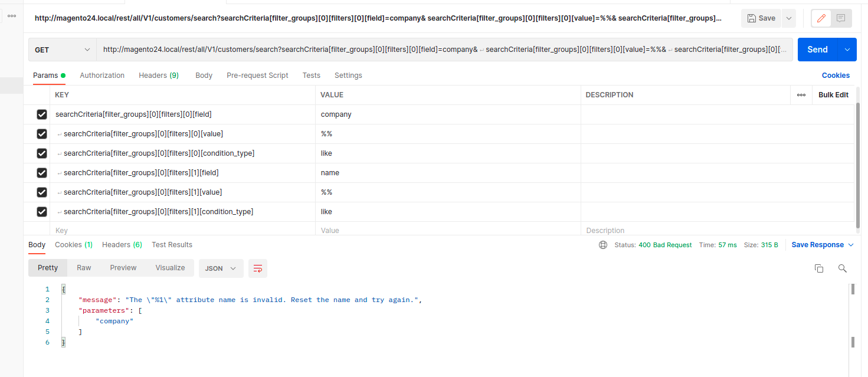Screen dimensions: 868x377
Task: Click the search response magnifier icon
Action: pyautogui.click(x=843, y=268)
